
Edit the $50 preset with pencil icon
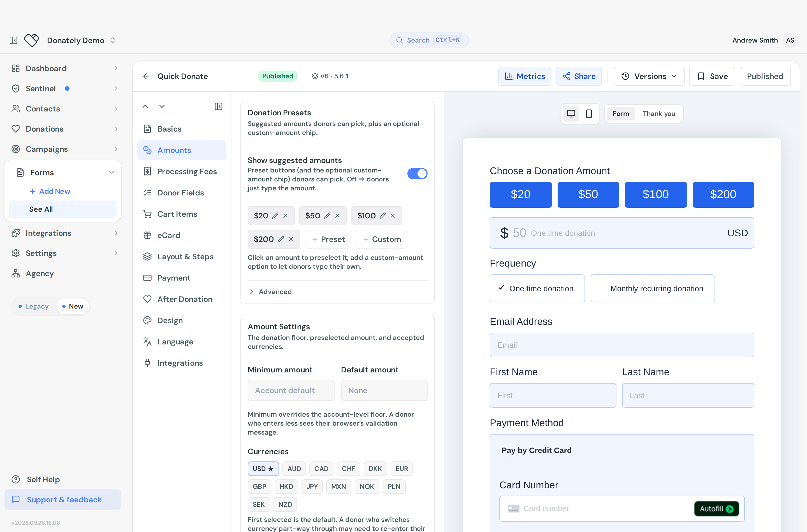pos(327,216)
